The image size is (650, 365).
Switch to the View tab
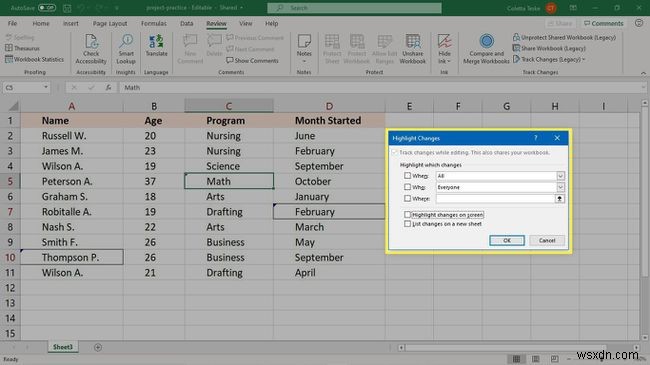click(x=245, y=24)
